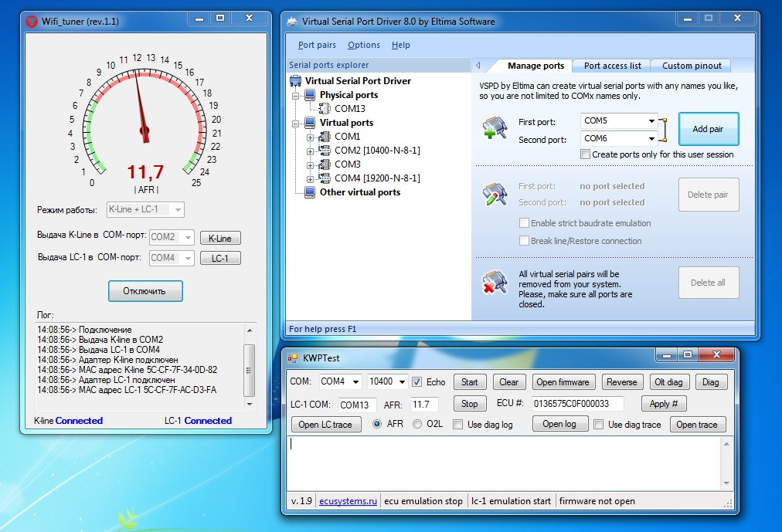Image resolution: width=782 pixels, height=532 pixels.
Task: Select the Physical ports computer icon
Action: 310,95
